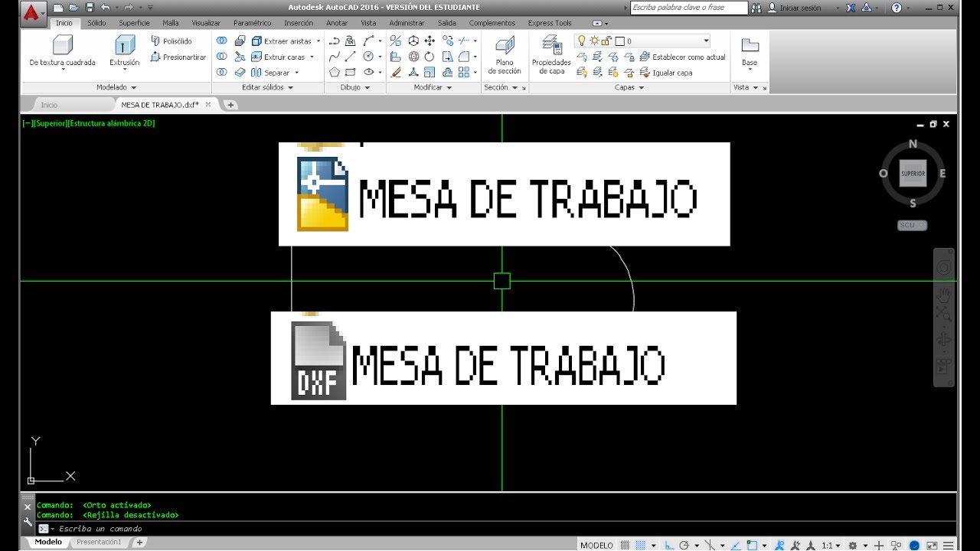Select the De textura cuadrada box tool
Viewport: 980px width, 551px height.
tap(63, 51)
